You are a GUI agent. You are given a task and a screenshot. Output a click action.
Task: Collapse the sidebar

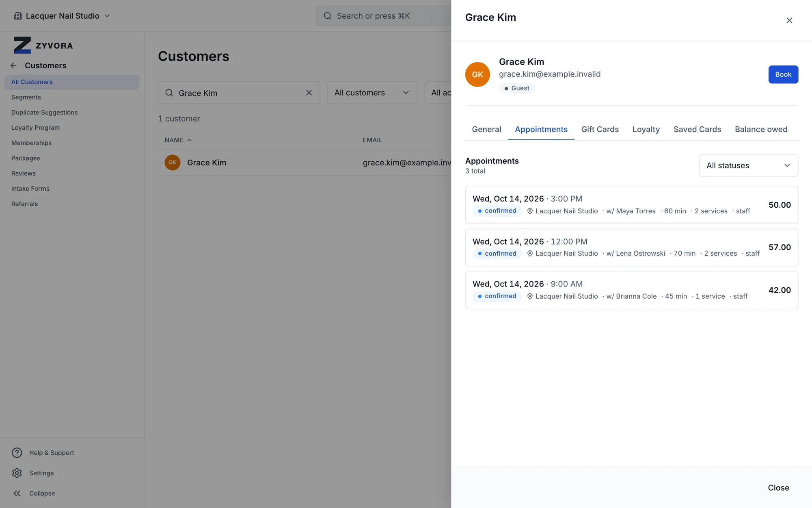pos(33,493)
